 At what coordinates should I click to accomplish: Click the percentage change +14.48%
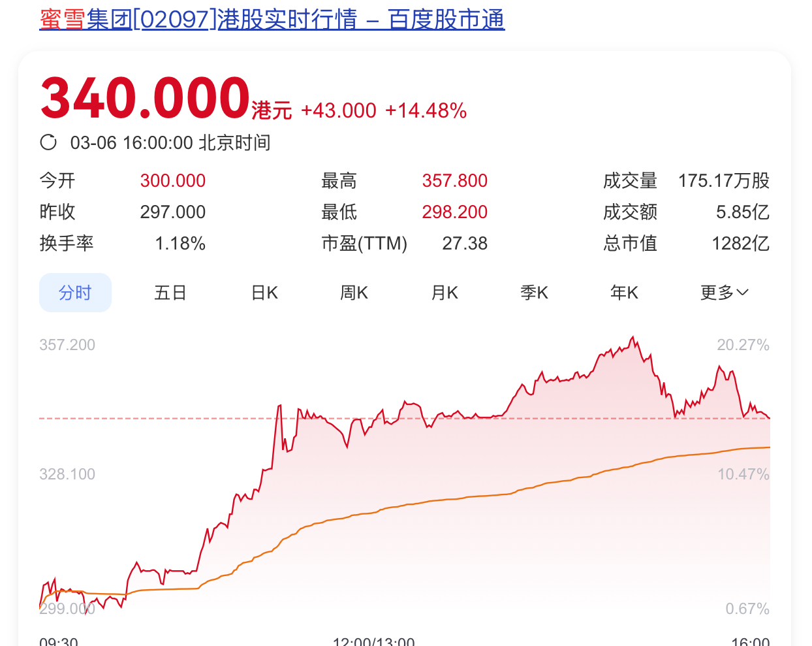426,110
